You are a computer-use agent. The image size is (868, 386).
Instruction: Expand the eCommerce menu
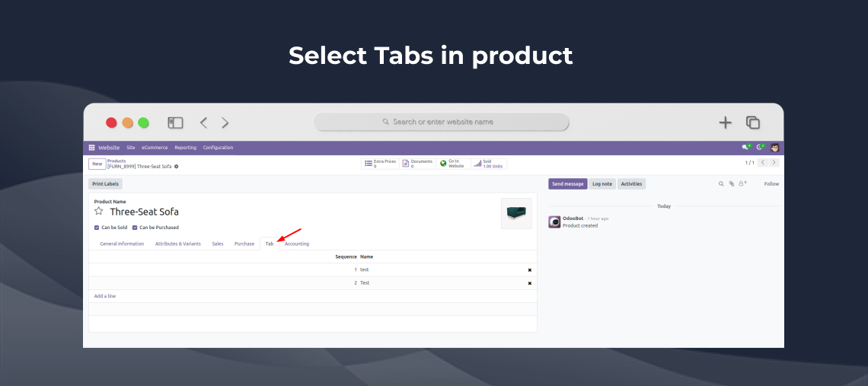(x=155, y=148)
